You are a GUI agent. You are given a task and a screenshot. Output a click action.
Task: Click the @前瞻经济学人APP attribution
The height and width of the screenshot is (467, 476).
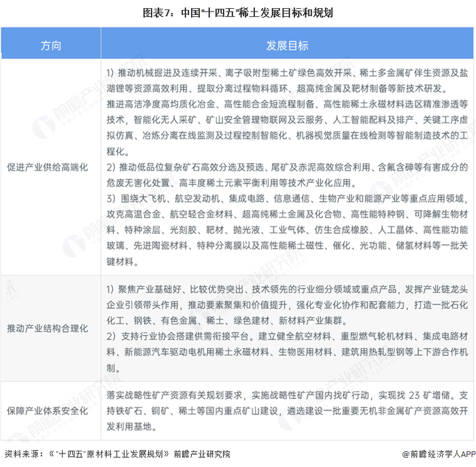439,454
